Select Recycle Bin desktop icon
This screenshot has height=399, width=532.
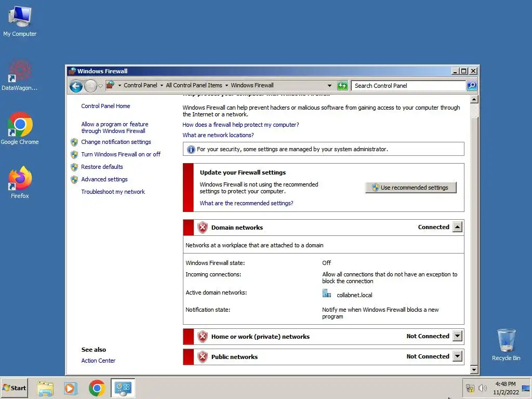506,345
